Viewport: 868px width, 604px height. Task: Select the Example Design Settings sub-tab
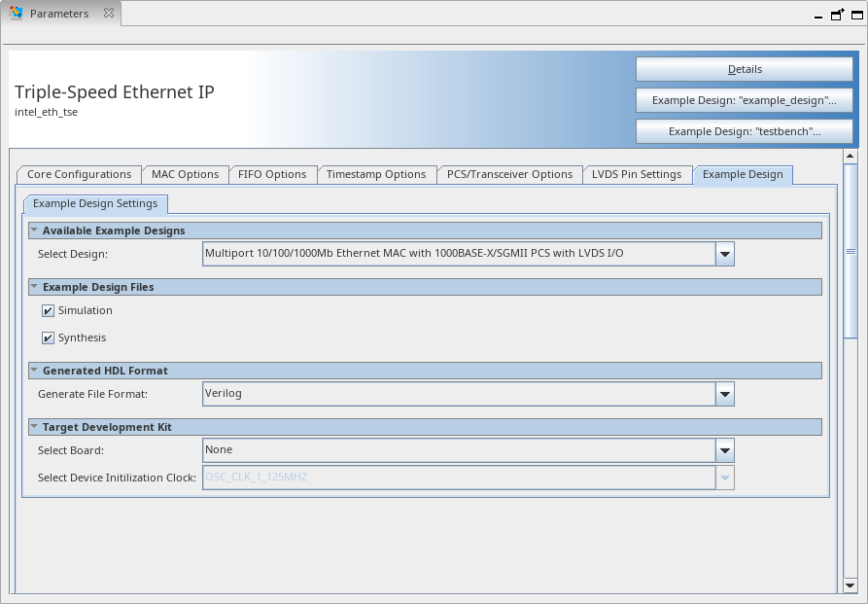(x=95, y=204)
